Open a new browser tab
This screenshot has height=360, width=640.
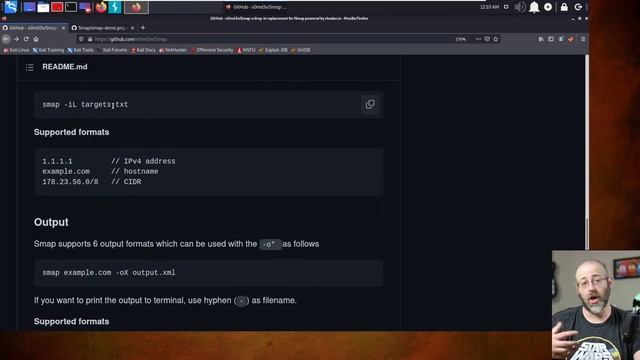tap(143, 28)
